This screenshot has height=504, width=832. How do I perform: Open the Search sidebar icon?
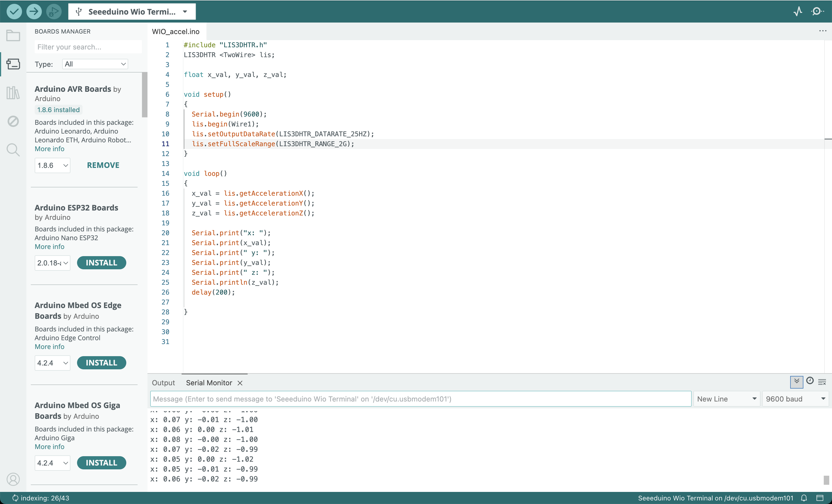(13, 149)
